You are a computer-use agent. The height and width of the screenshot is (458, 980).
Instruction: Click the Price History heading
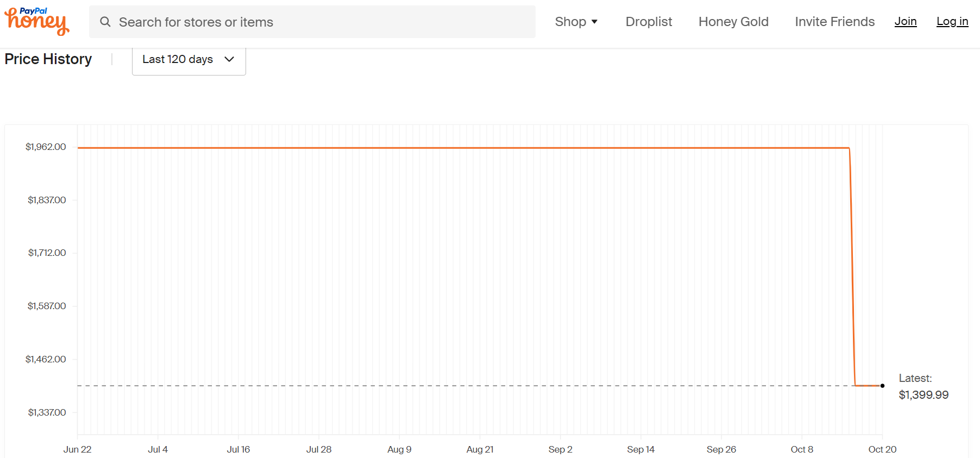coord(48,59)
